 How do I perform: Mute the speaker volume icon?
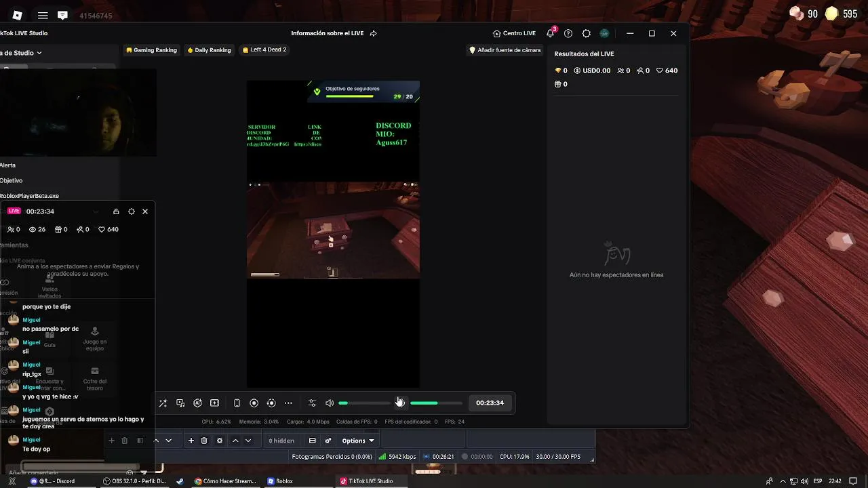click(330, 403)
